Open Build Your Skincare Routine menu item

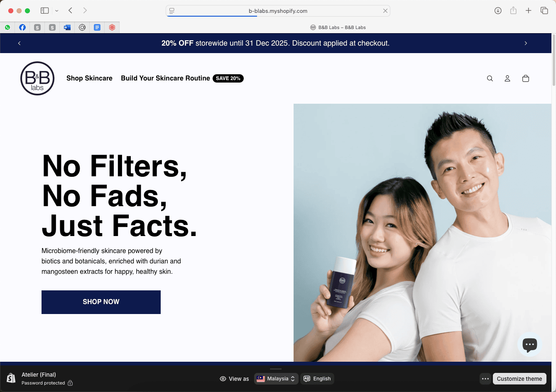(165, 78)
